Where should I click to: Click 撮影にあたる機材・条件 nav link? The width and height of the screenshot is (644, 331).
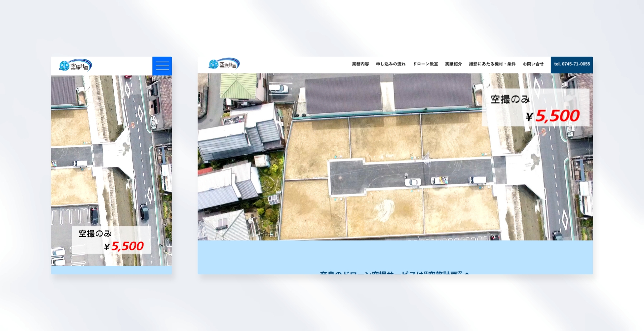[492, 64]
